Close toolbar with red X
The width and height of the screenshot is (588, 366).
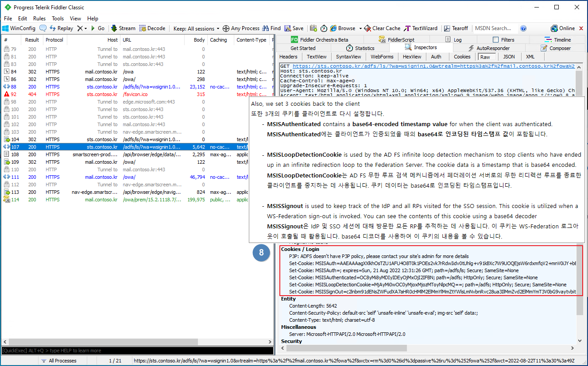point(581,28)
